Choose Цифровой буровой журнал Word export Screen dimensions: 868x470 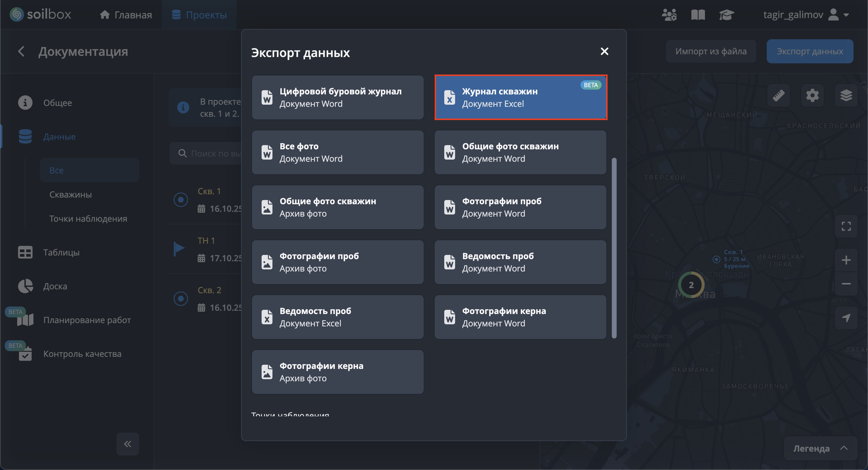(338, 97)
